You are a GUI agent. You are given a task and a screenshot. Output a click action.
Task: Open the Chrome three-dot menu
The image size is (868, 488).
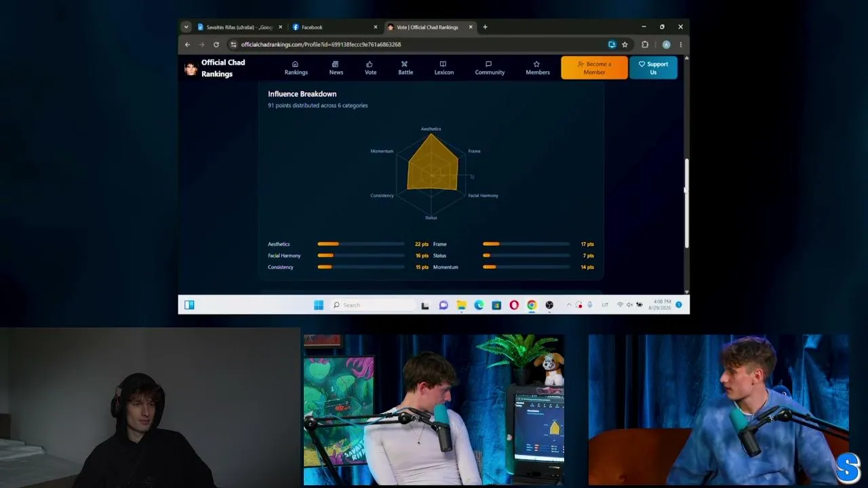(x=680, y=45)
